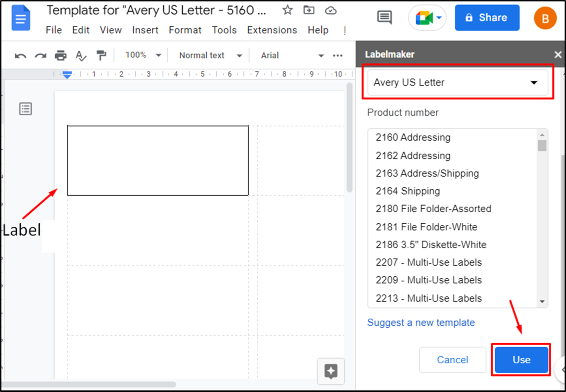The image size is (566, 392).
Task: Open comment history icon
Action: click(385, 17)
